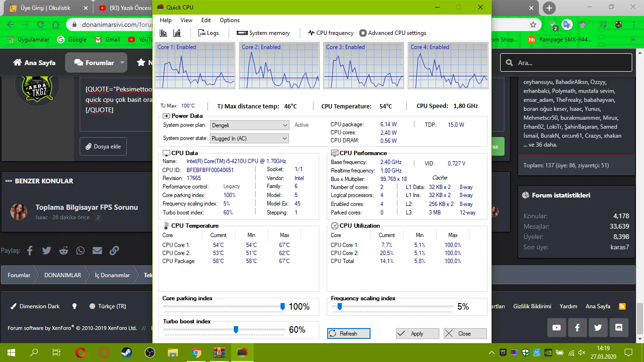Click the Refresh button
The height and width of the screenshot is (362, 644).
tap(349, 334)
